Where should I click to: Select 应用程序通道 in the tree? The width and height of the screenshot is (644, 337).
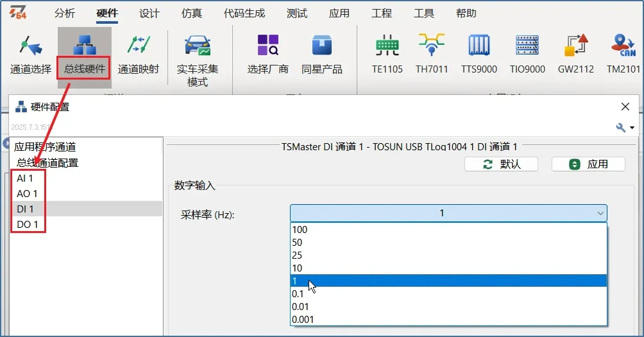click(45, 147)
